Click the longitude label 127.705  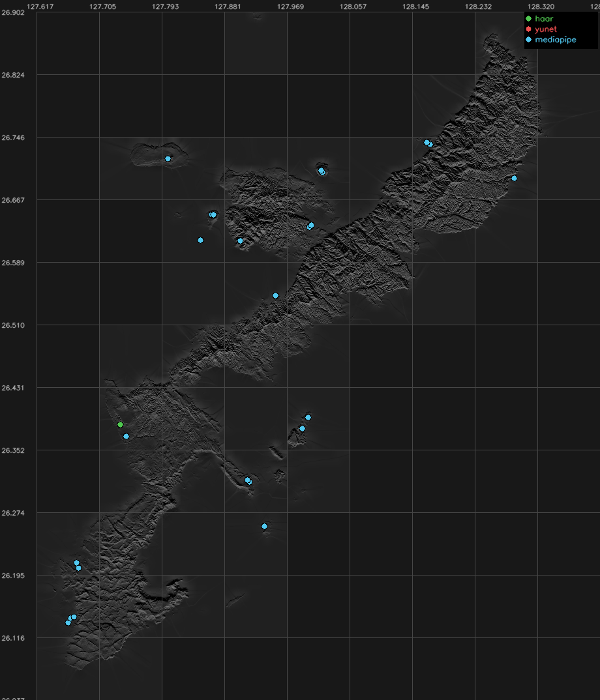(x=103, y=7)
